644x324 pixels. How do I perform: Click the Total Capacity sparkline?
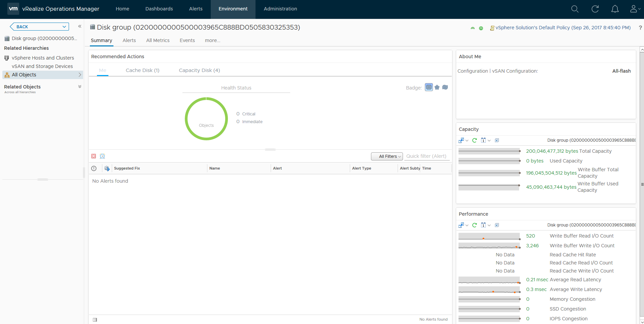click(x=489, y=151)
